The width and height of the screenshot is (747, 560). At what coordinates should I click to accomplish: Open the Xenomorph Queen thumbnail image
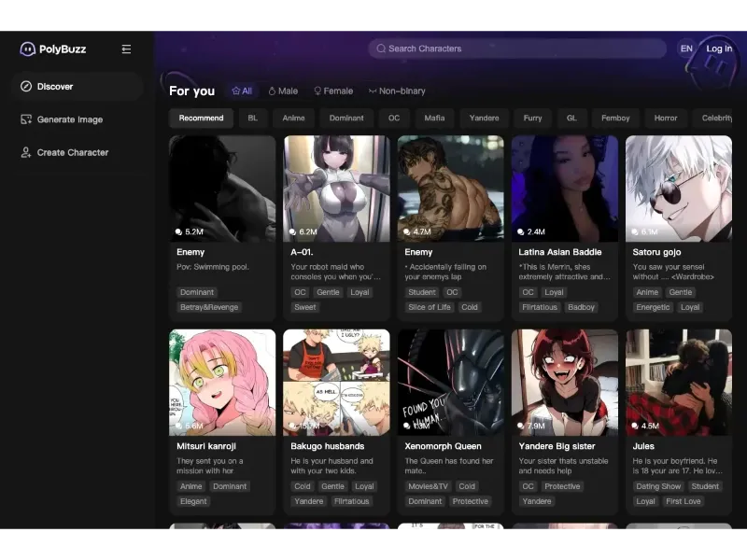(x=450, y=382)
